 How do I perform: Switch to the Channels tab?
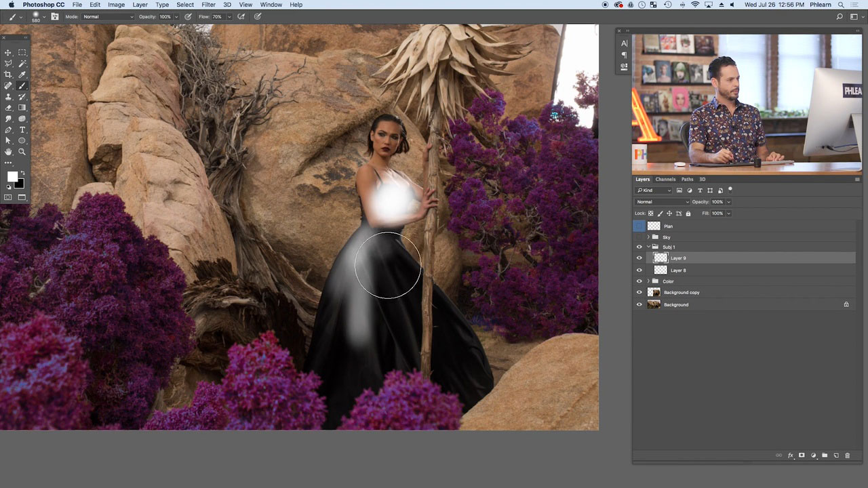pos(665,180)
